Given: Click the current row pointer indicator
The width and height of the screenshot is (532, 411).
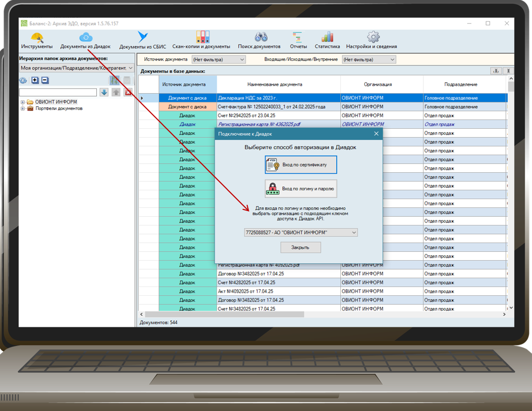Looking at the screenshot, I should [x=142, y=98].
